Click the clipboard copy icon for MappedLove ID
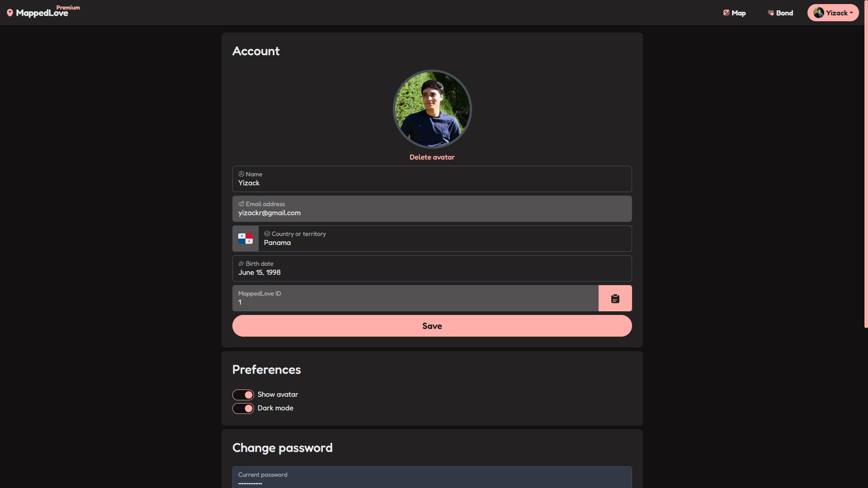Screen dimensions: 868x488 click(615, 298)
